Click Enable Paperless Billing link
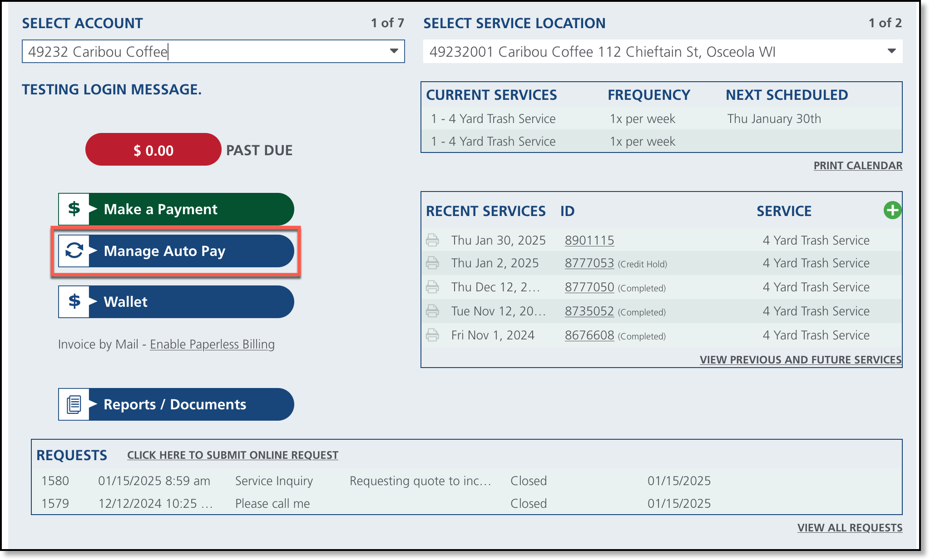 click(212, 344)
